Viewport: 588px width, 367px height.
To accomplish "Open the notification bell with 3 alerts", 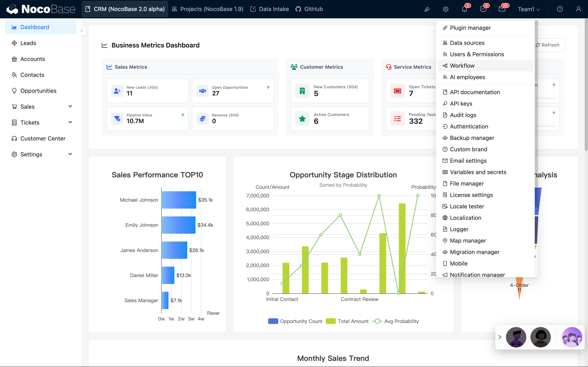I will click(464, 9).
